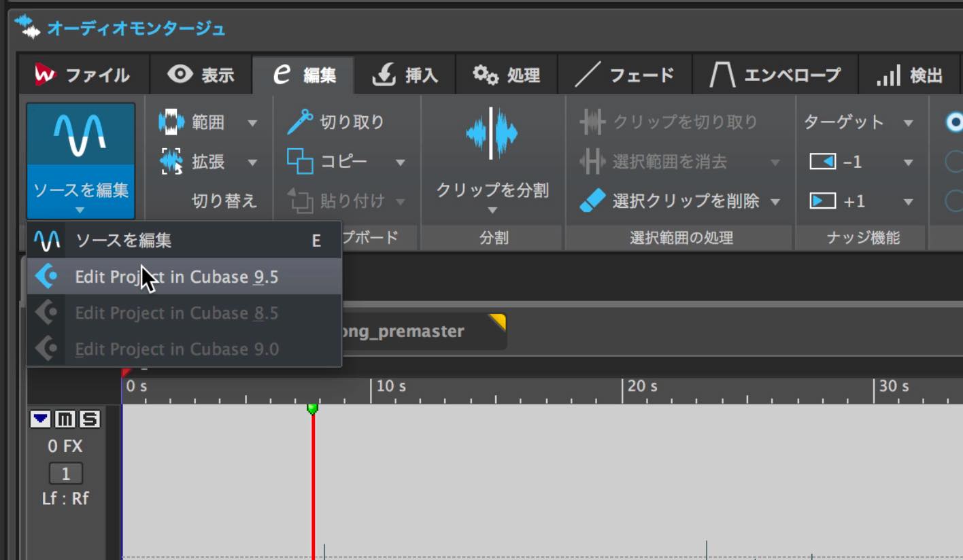Choose Edit Project in Cubase 9.0
The width and height of the screenshot is (963, 560).
(x=184, y=349)
